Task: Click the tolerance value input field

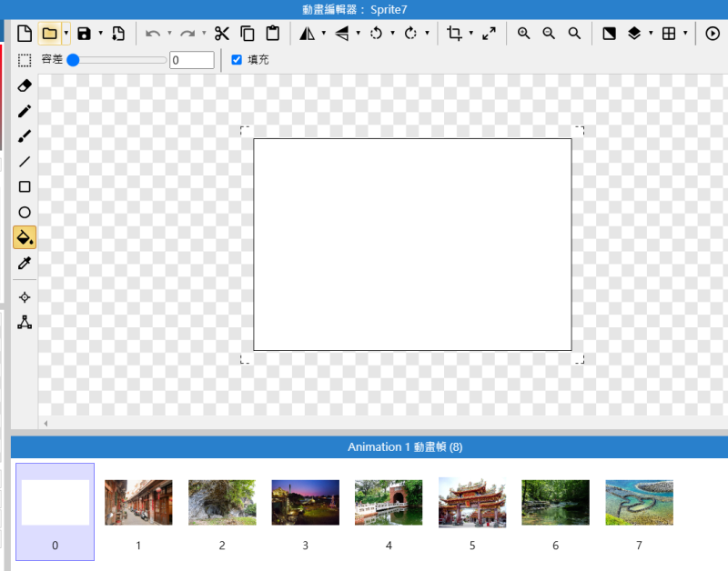Action: pyautogui.click(x=192, y=60)
